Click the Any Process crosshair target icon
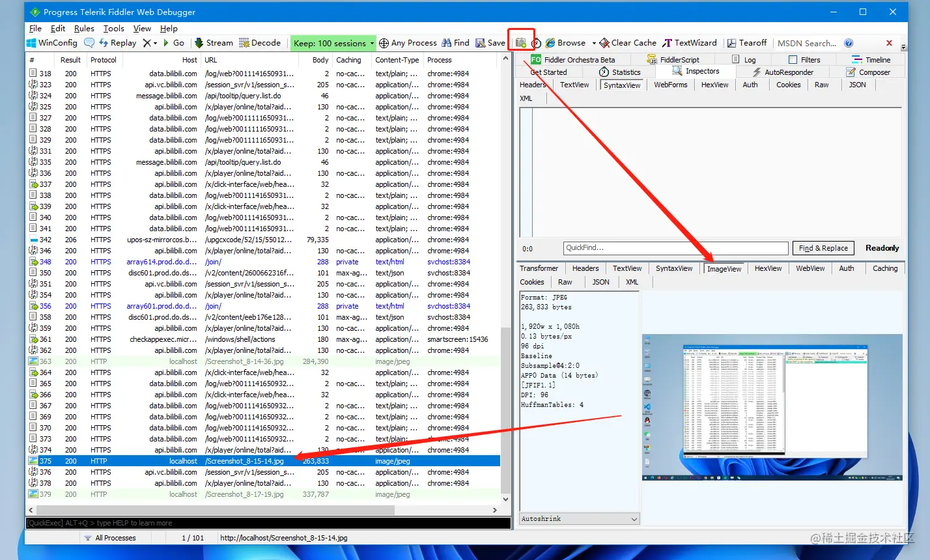 point(384,43)
